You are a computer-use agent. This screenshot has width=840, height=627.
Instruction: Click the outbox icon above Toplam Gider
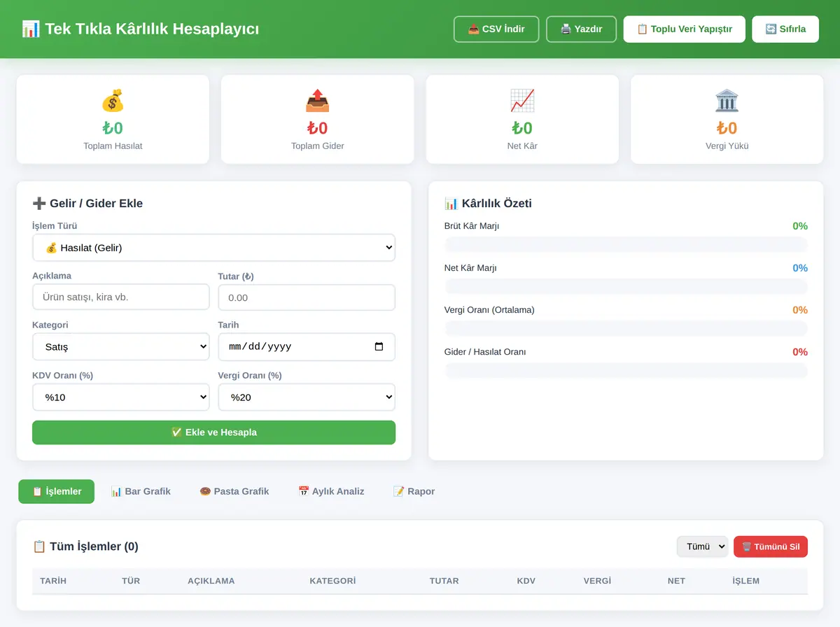point(317,101)
